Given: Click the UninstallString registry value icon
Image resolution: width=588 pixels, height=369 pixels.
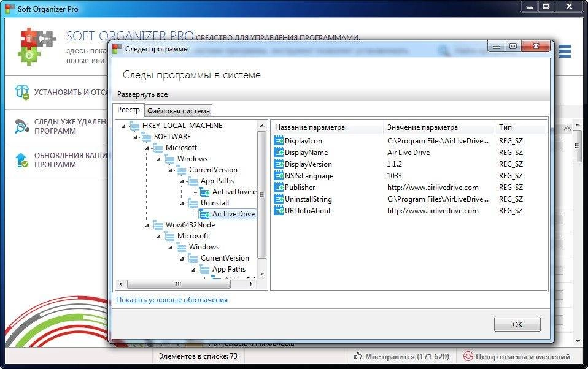Looking at the screenshot, I should pyautogui.click(x=279, y=199).
